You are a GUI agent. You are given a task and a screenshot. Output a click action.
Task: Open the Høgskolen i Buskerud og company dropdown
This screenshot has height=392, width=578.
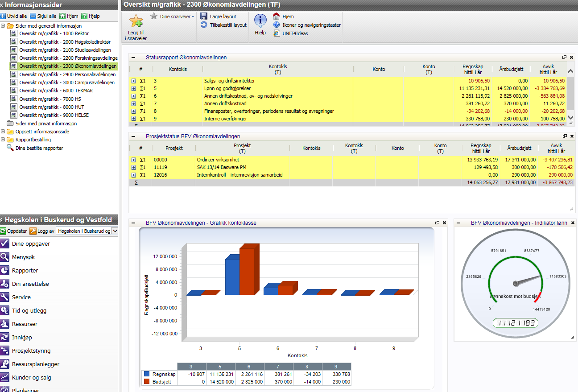(115, 231)
